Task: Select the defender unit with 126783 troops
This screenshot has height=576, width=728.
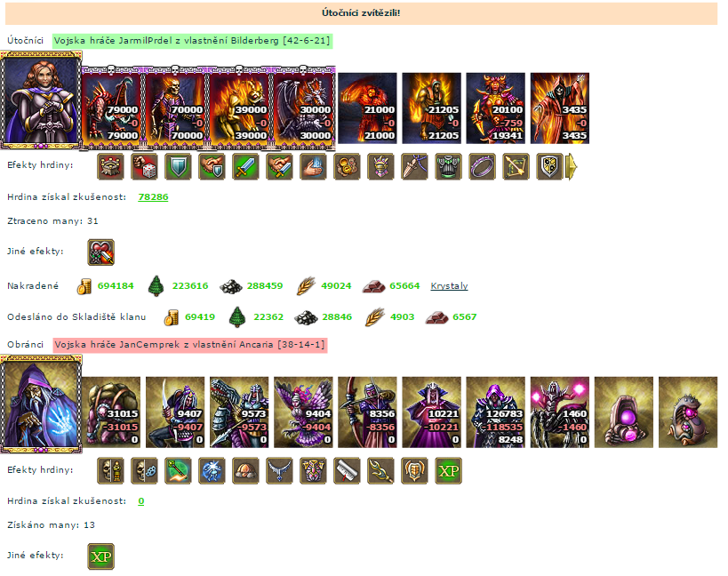Action: 496,412
